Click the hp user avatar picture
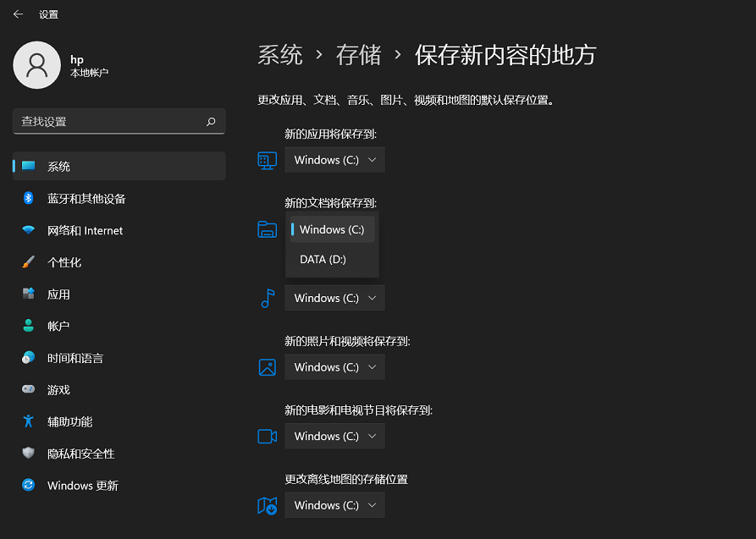Image resolution: width=756 pixels, height=539 pixels. [x=37, y=65]
